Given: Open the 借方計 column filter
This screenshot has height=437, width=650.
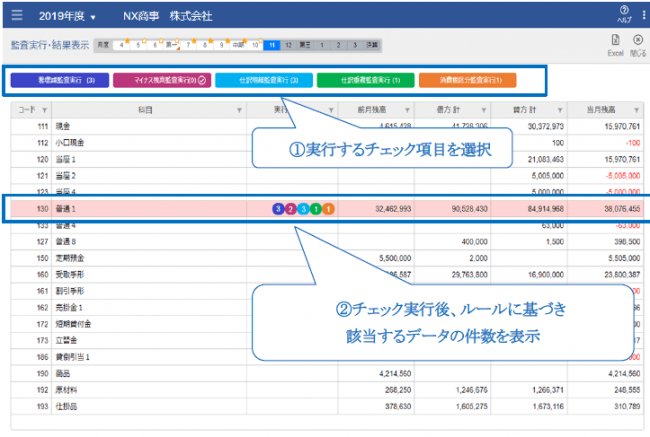Looking at the screenshot, I should point(484,110).
